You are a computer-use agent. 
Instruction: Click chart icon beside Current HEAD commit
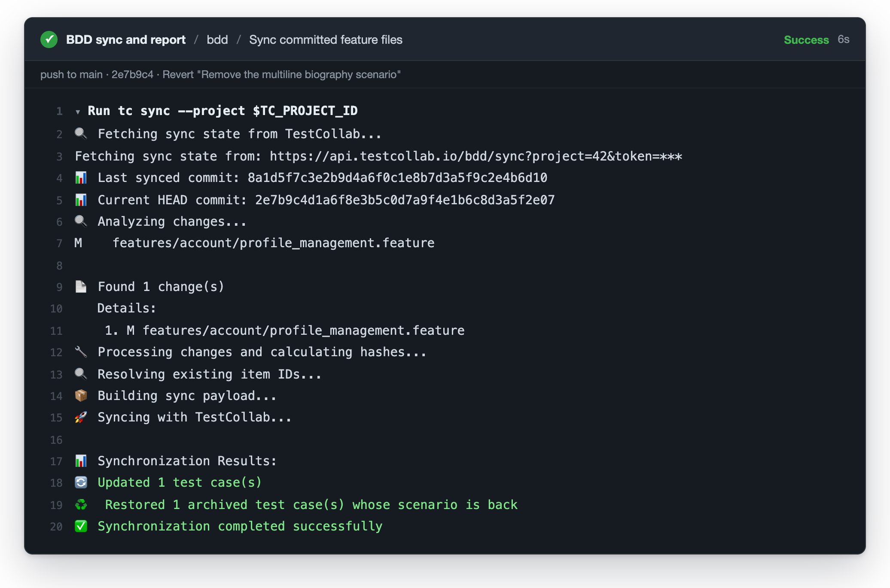81,200
